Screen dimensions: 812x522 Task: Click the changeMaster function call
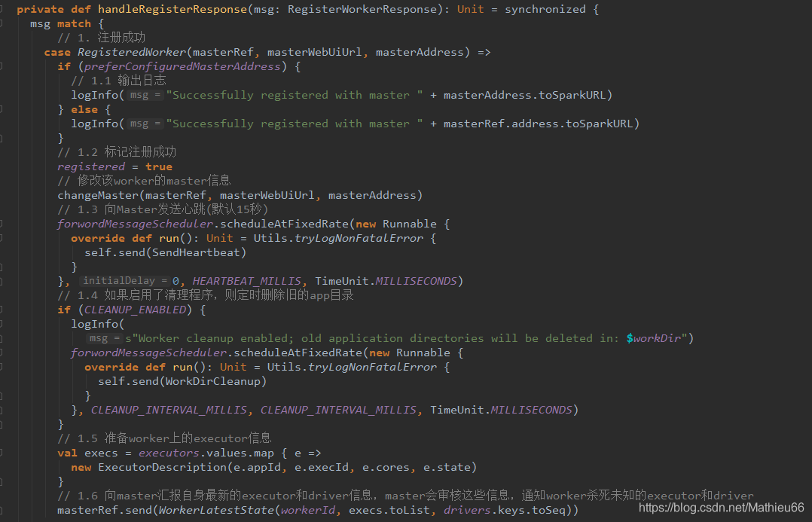(99, 195)
